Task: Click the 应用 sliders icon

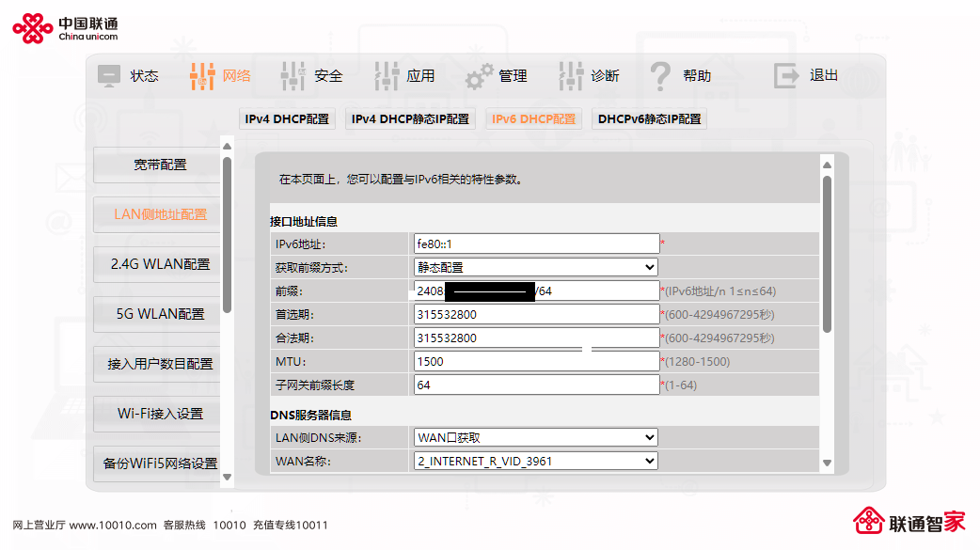Action: [387, 76]
